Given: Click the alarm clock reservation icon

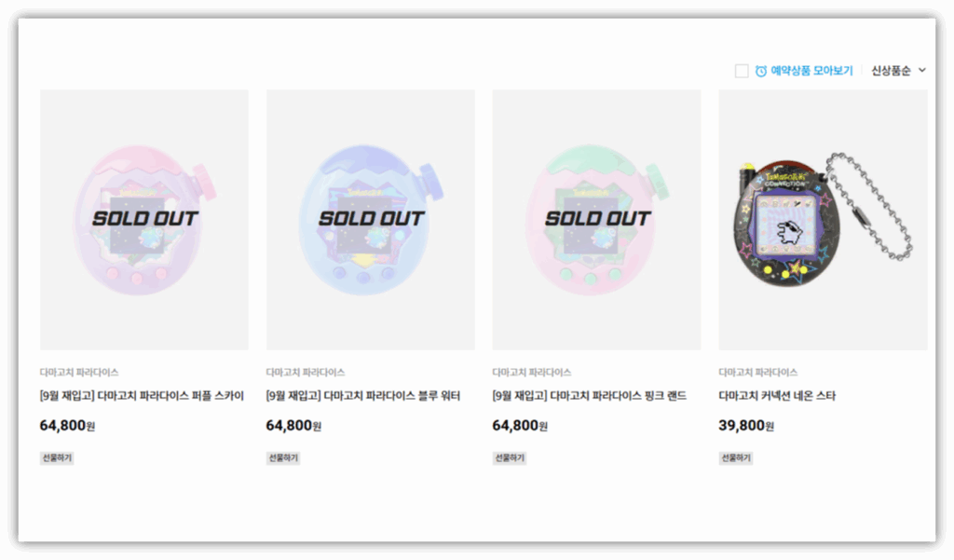Looking at the screenshot, I should [761, 71].
